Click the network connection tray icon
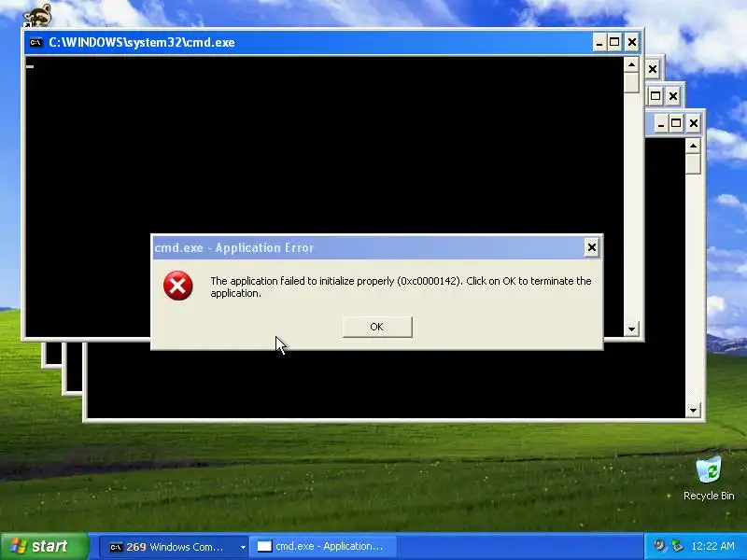Screen dimensions: 747x560 (x=677, y=546)
